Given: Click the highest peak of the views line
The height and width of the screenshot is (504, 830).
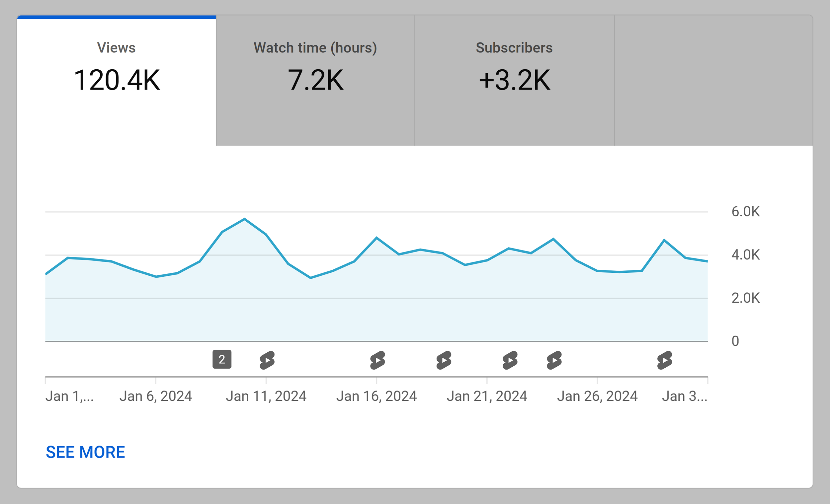Looking at the screenshot, I should click(245, 219).
